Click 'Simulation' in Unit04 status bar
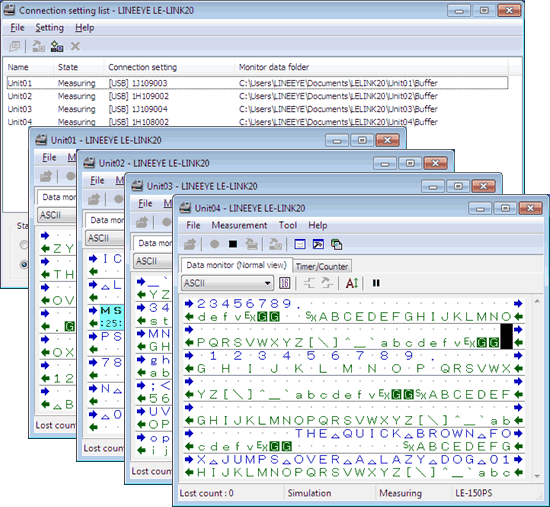The width and height of the screenshot is (550, 507). pyautogui.click(x=309, y=493)
